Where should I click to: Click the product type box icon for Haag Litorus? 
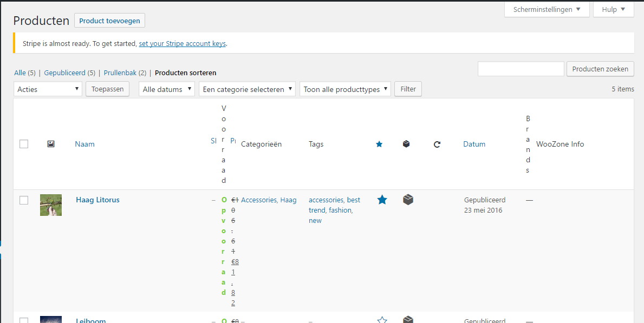pyautogui.click(x=408, y=200)
